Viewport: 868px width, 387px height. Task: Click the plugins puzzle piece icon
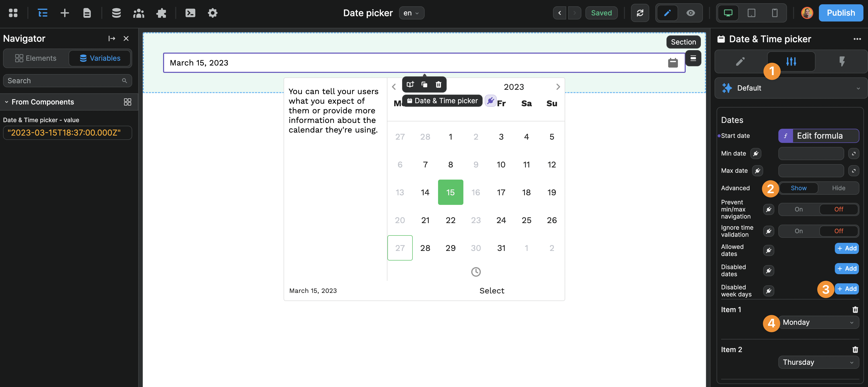pos(161,13)
